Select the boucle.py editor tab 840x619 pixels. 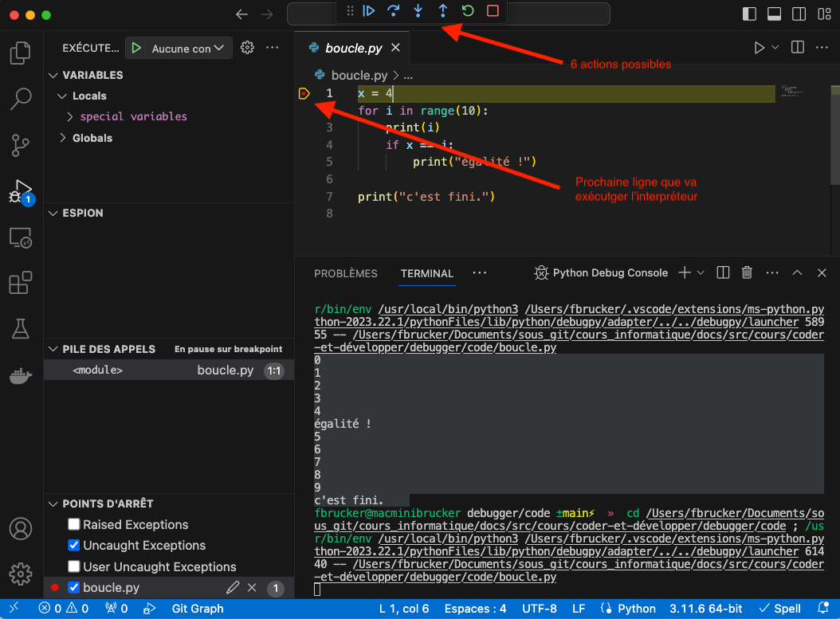[x=353, y=49]
